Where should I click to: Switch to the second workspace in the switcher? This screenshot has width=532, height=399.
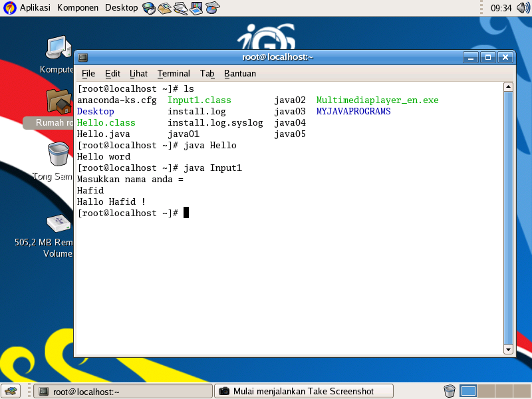486,391
